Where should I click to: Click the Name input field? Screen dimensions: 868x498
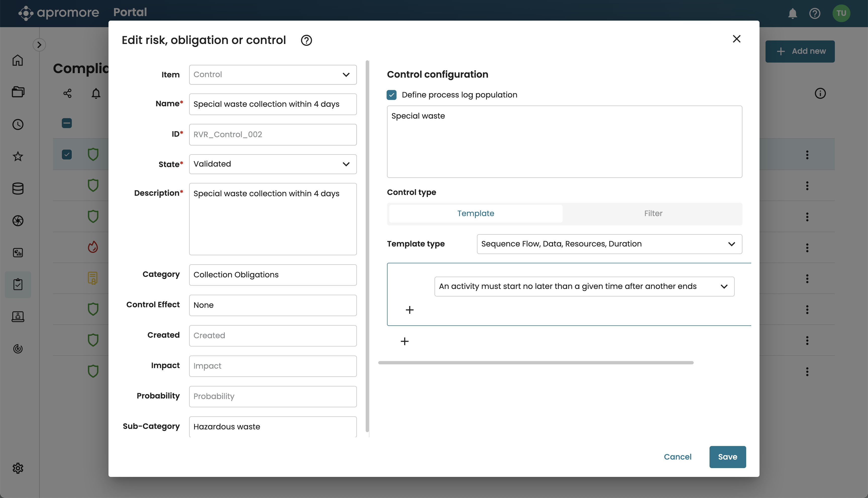[273, 104]
